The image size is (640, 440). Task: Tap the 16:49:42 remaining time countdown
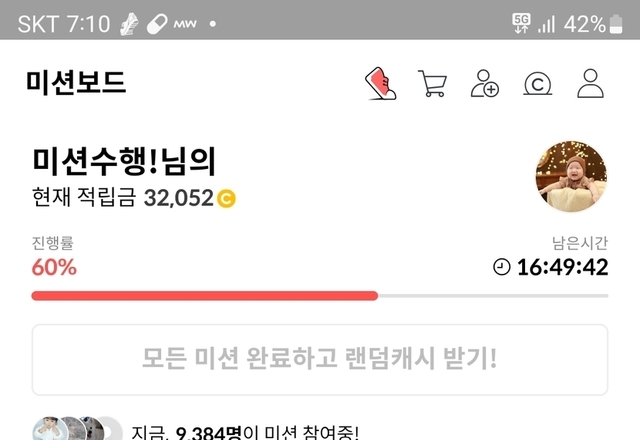click(x=562, y=268)
